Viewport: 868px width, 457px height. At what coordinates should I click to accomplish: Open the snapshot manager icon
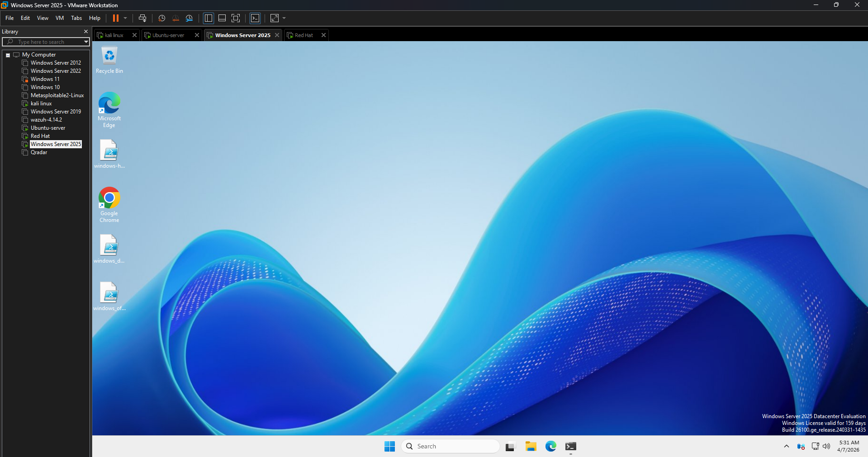[189, 18]
